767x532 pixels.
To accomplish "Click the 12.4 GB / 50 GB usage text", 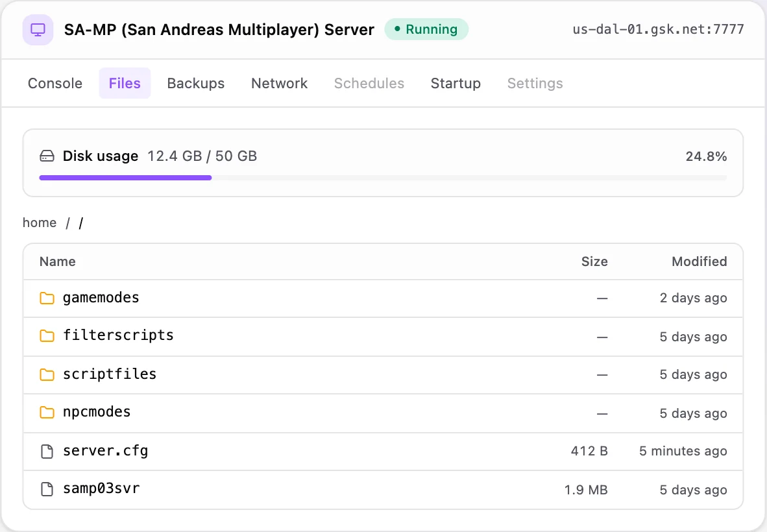I will [x=202, y=156].
